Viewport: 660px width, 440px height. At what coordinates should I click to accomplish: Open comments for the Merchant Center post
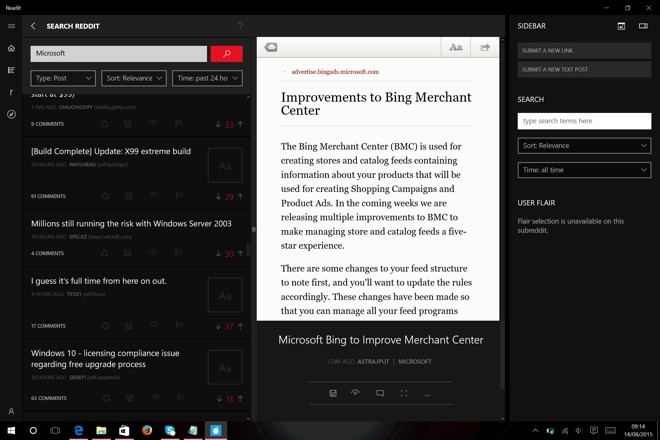coord(380,393)
